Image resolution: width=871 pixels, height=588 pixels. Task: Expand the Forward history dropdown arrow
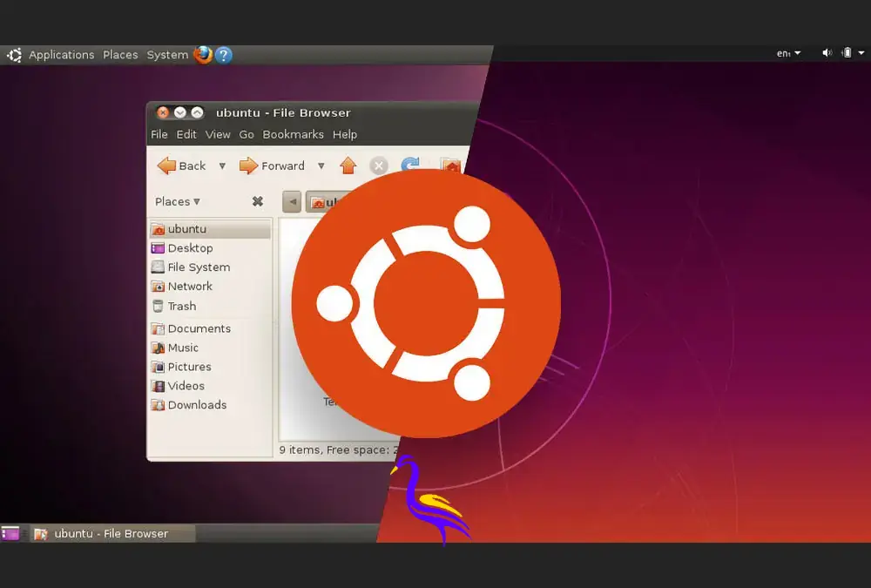pos(321,166)
